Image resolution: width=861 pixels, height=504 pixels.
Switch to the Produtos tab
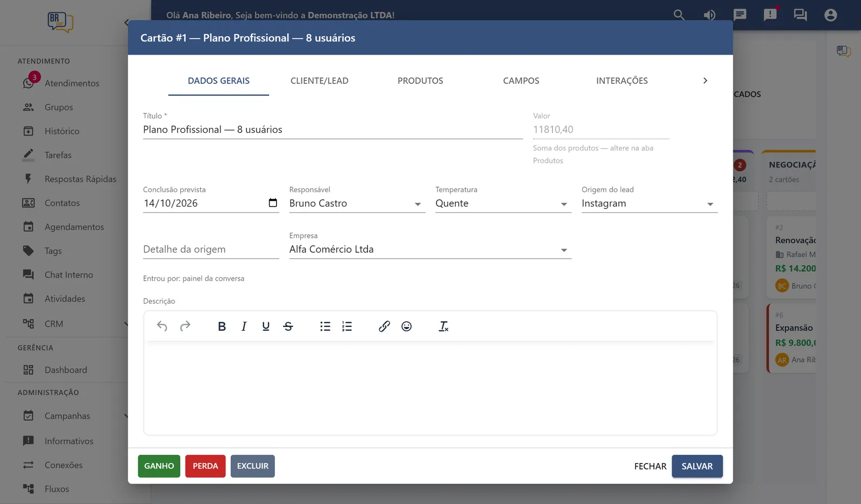tap(420, 81)
